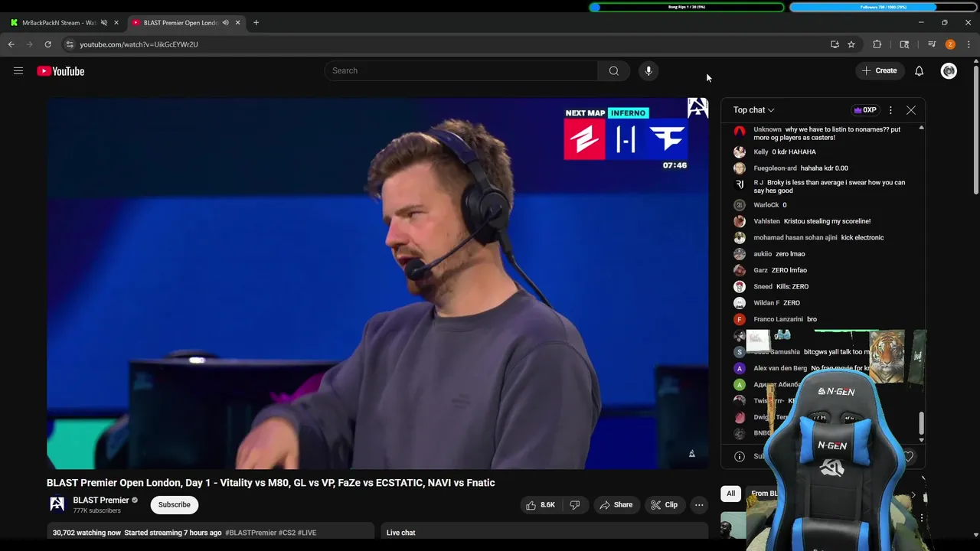
Task: Click the search magnifier button
Action: point(613,70)
